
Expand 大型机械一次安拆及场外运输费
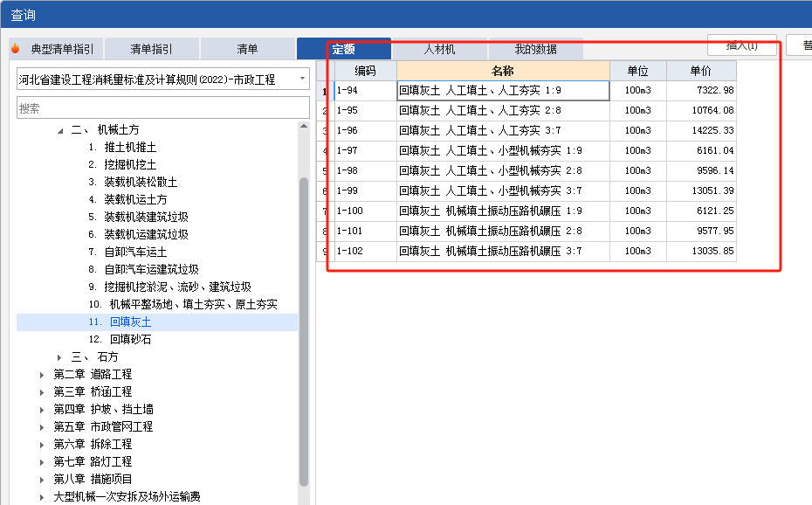coord(42,497)
